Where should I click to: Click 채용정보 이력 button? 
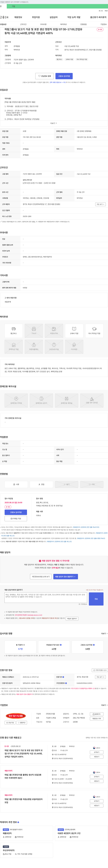click(97, 718)
